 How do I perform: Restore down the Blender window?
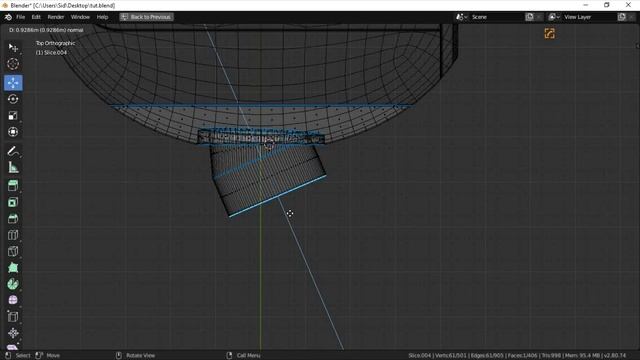(x=607, y=5)
